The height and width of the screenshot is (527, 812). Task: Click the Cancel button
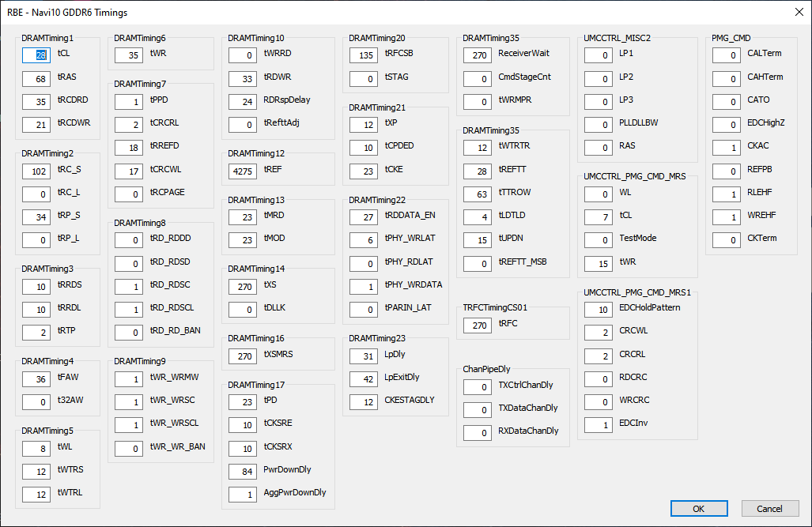click(x=769, y=509)
